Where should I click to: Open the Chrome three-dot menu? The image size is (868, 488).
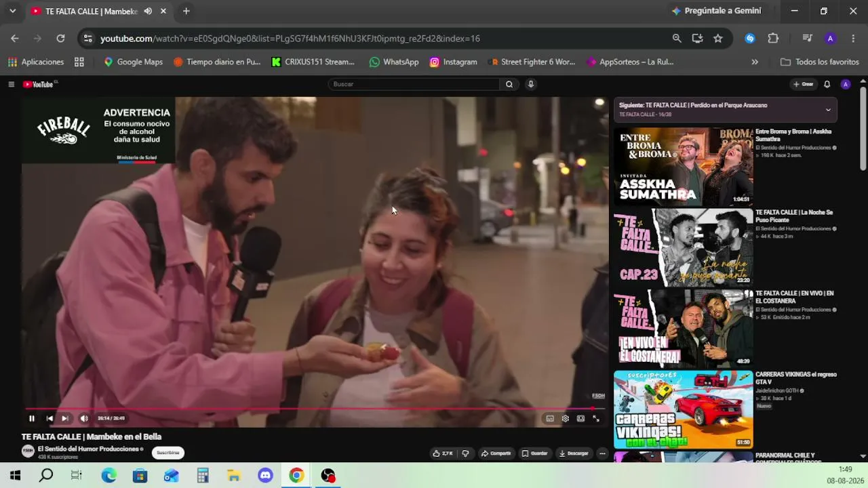[x=853, y=39]
